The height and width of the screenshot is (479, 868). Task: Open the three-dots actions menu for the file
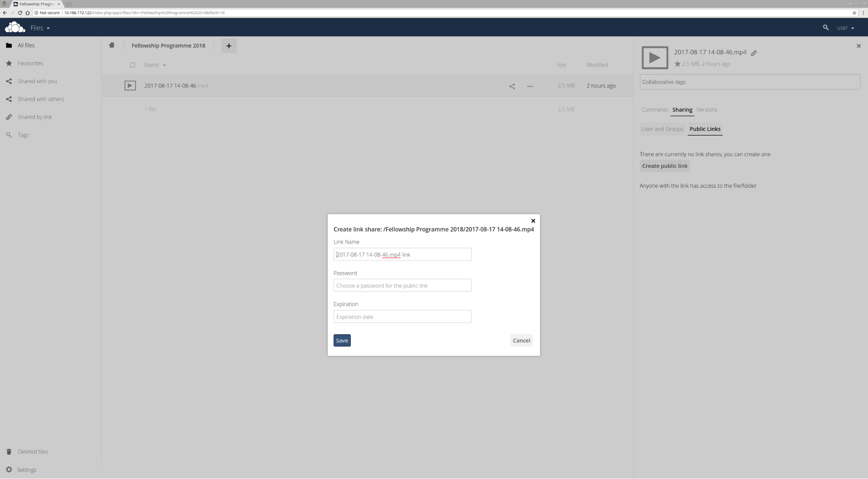click(x=530, y=86)
